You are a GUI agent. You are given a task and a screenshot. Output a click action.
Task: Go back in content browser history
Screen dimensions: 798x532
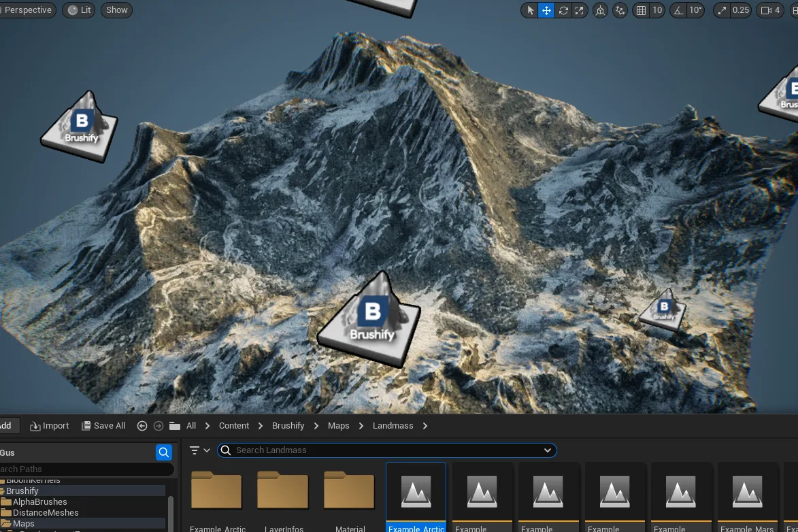[x=142, y=426]
